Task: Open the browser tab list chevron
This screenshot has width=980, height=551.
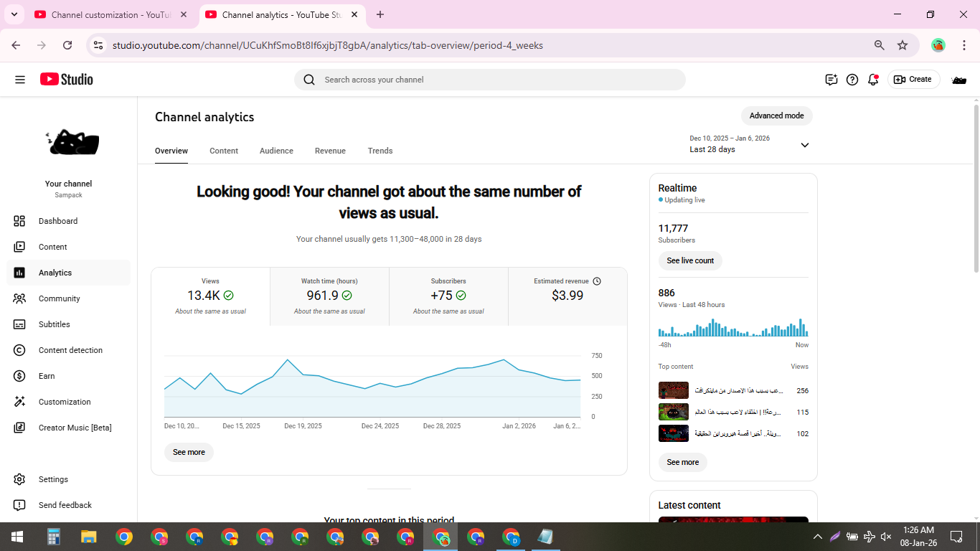Action: (x=14, y=14)
